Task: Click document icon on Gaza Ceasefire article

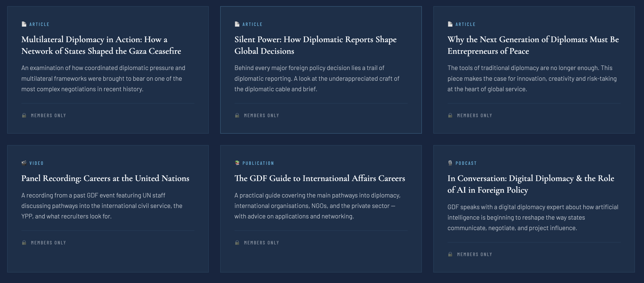Action: [x=24, y=24]
